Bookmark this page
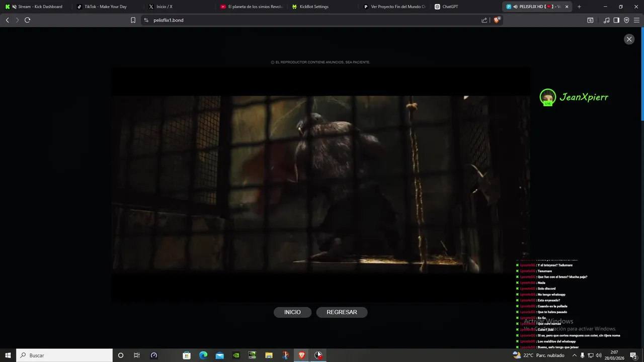The height and width of the screenshot is (362, 644). 133,20
